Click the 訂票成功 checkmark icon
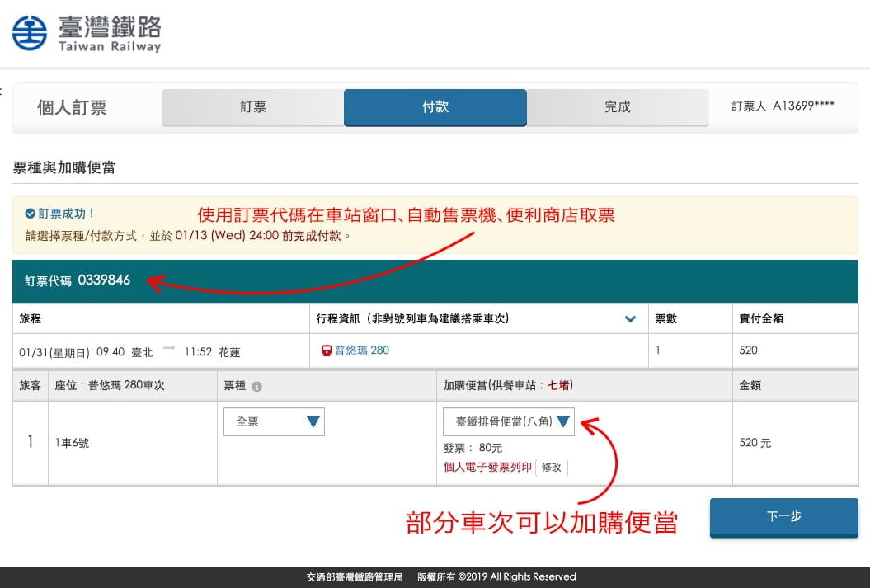 pos(30,214)
